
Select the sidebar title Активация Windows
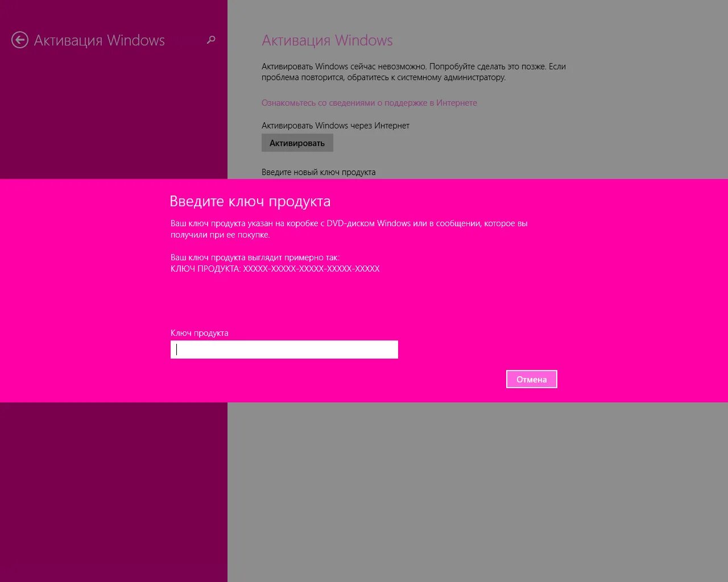point(100,40)
